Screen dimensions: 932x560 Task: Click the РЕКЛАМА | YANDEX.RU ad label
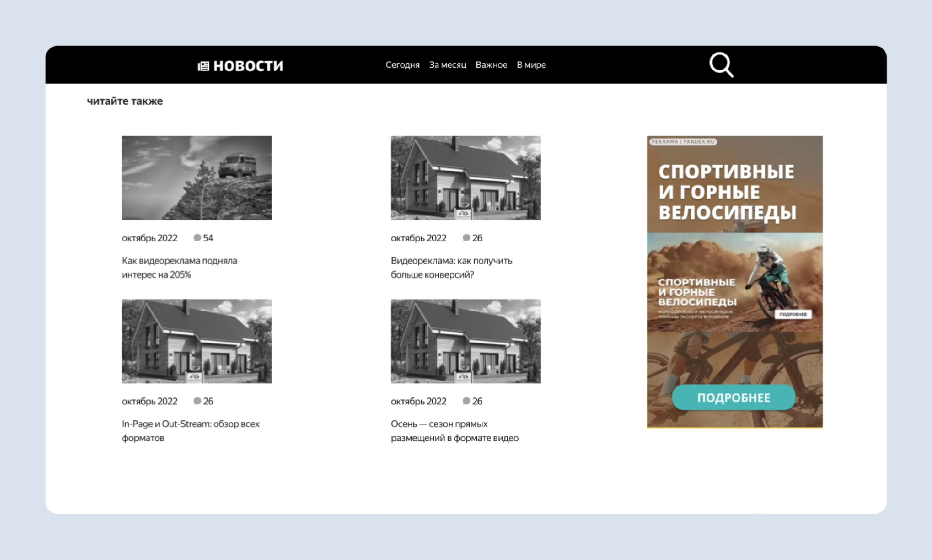point(683,142)
